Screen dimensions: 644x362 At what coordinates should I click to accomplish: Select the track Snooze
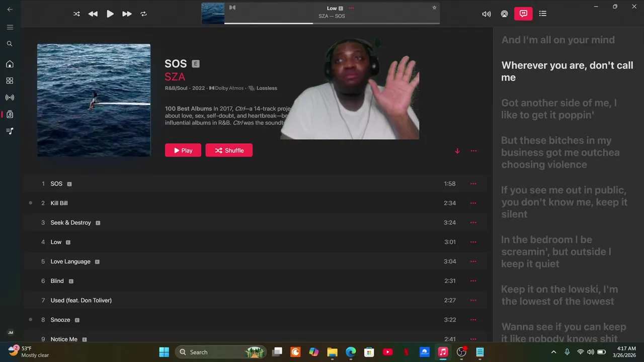pyautogui.click(x=255, y=320)
